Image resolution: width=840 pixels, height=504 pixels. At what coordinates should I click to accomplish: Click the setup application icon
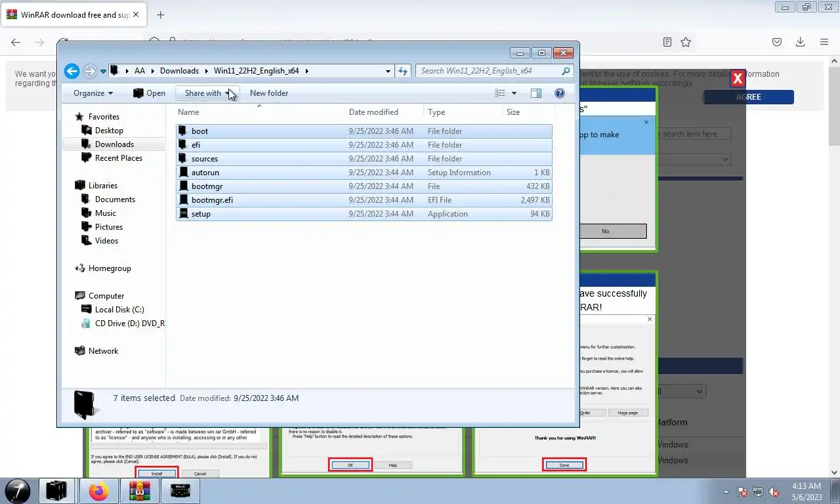(184, 214)
